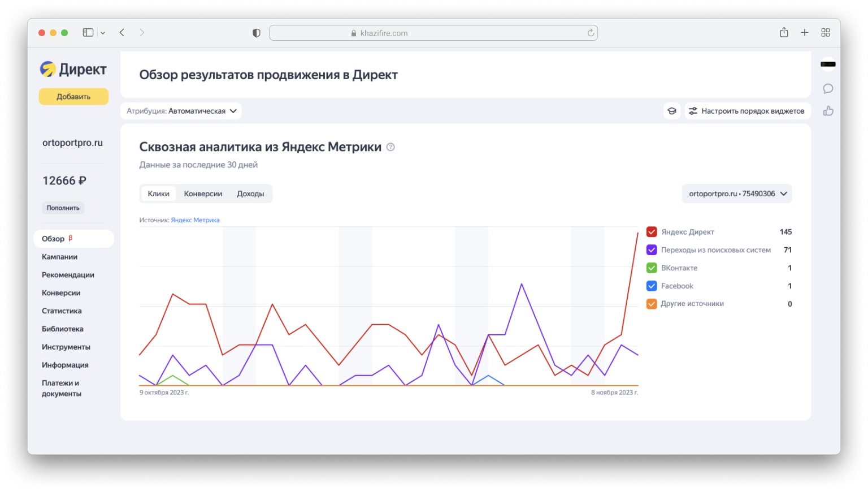Click the Яндекс Директ value 145
The width and height of the screenshot is (868, 491).
(x=785, y=232)
